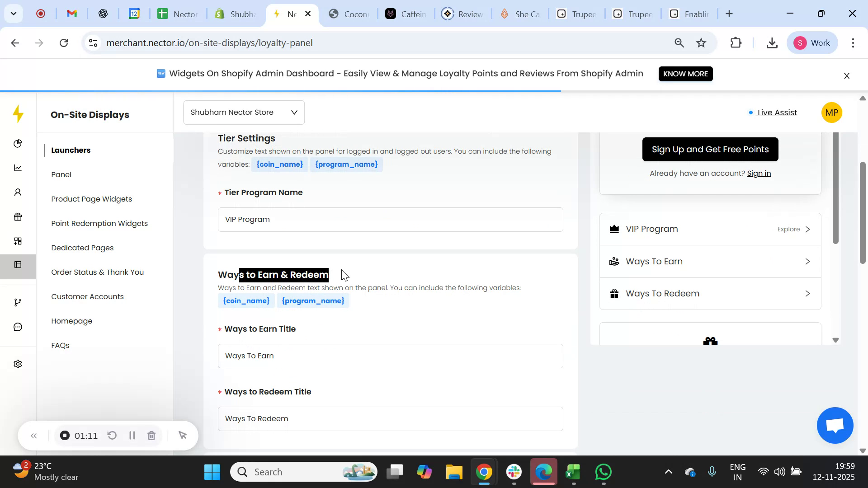Pause the screen recording
Image resolution: width=868 pixels, height=488 pixels.
[x=132, y=435]
